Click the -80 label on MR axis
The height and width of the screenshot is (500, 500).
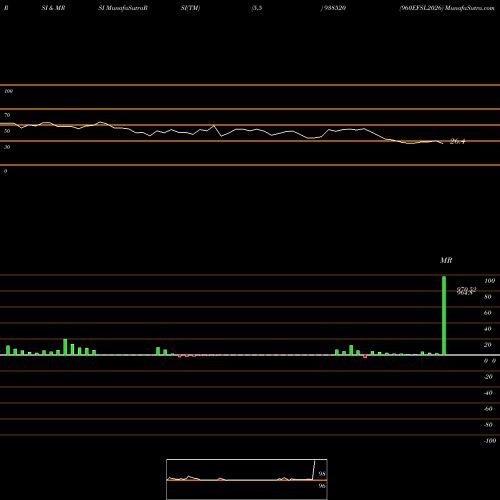coord(488,425)
